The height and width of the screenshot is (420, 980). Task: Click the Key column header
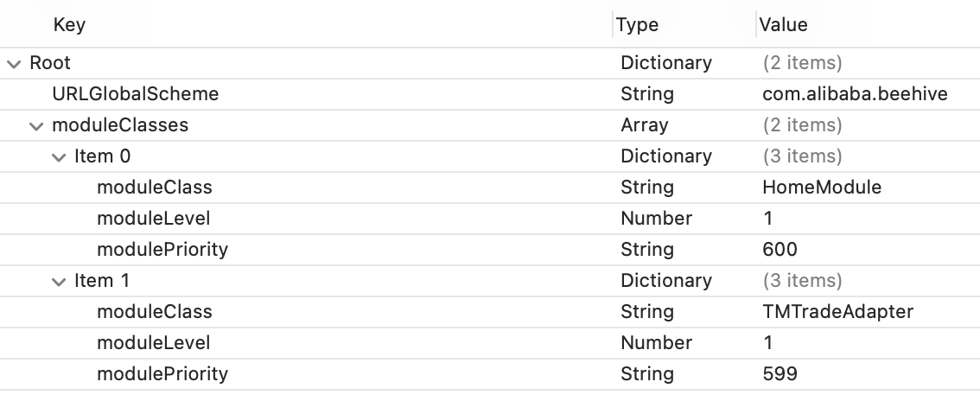tap(69, 25)
